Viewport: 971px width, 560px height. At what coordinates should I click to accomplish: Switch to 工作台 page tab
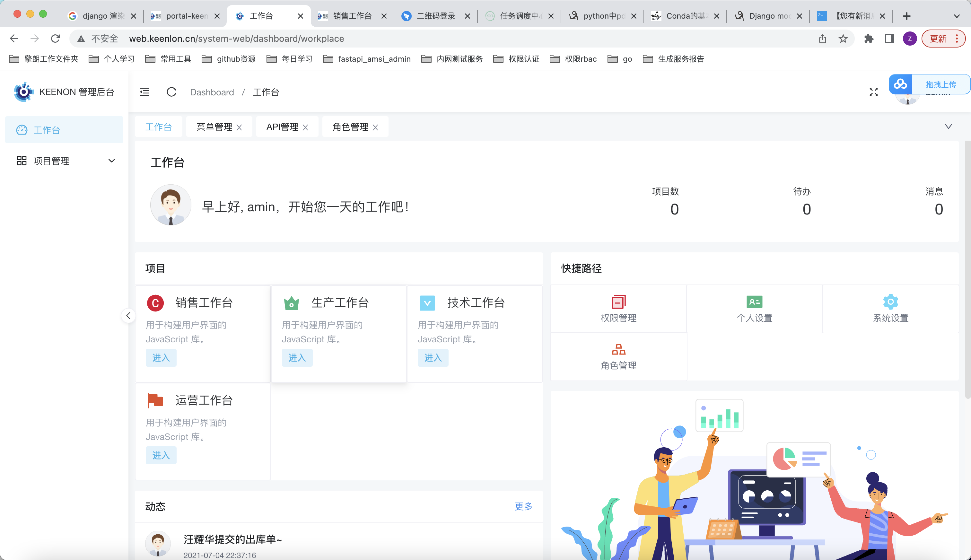(x=158, y=127)
